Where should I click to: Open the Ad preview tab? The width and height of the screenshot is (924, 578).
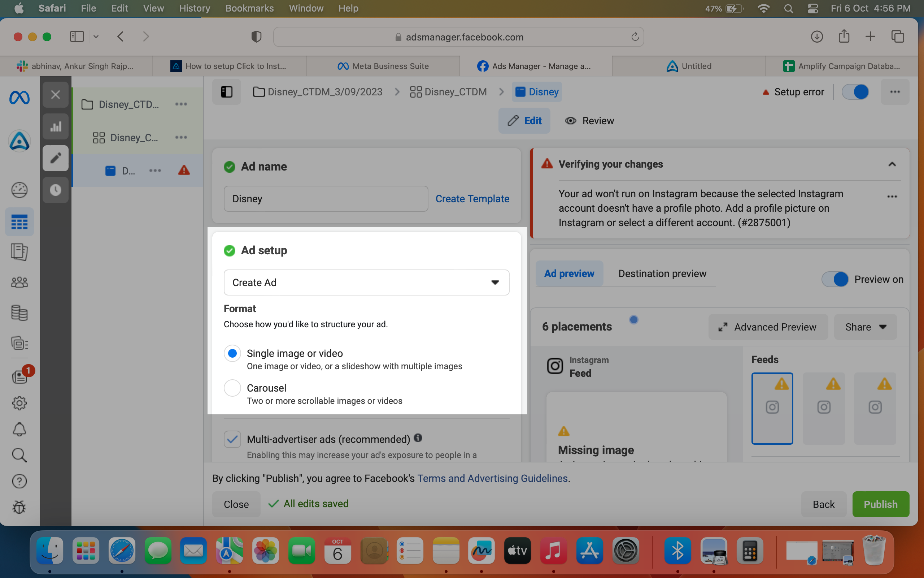569,274
